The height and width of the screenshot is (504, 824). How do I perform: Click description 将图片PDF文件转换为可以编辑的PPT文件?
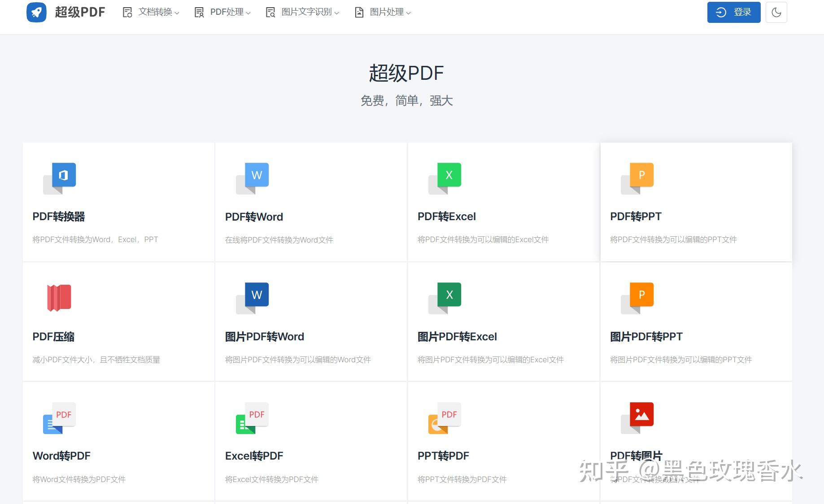point(681,360)
